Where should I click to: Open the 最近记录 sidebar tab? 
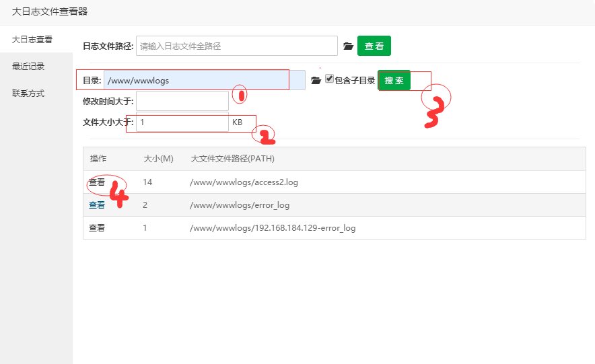pyautogui.click(x=28, y=66)
